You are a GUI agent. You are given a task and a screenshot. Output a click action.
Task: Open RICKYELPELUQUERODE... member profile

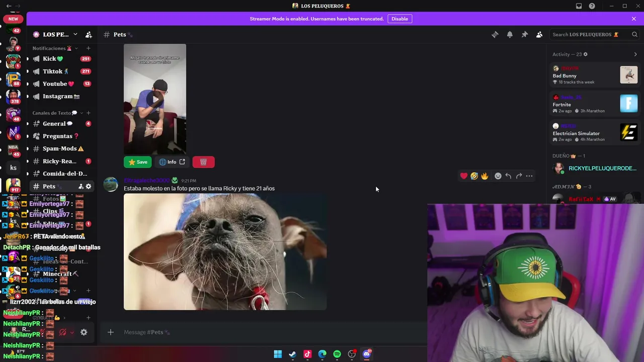(x=595, y=168)
